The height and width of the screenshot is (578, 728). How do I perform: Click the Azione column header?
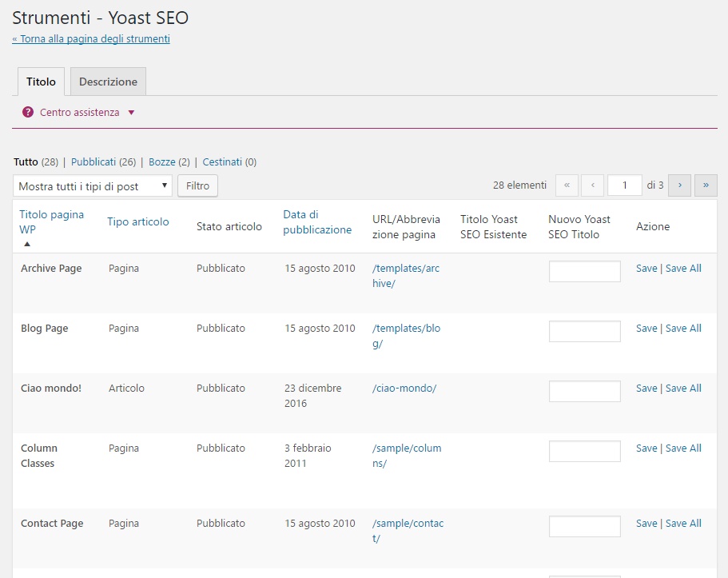pos(653,227)
